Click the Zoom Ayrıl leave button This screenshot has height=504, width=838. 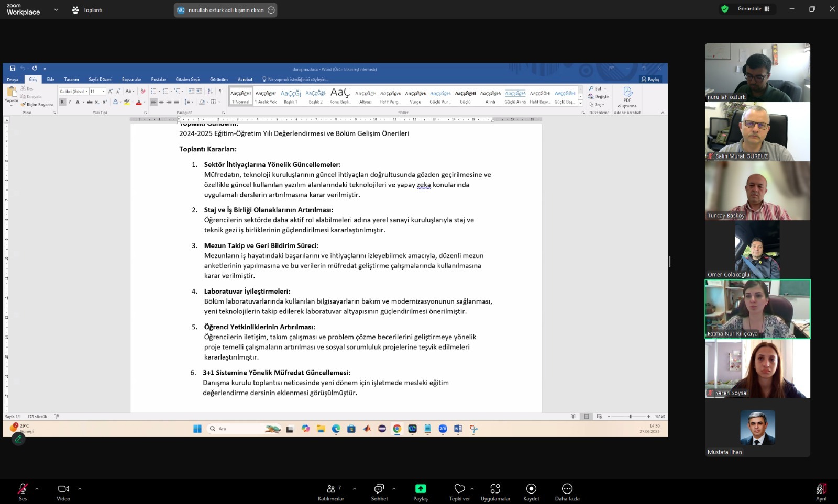coord(821,492)
